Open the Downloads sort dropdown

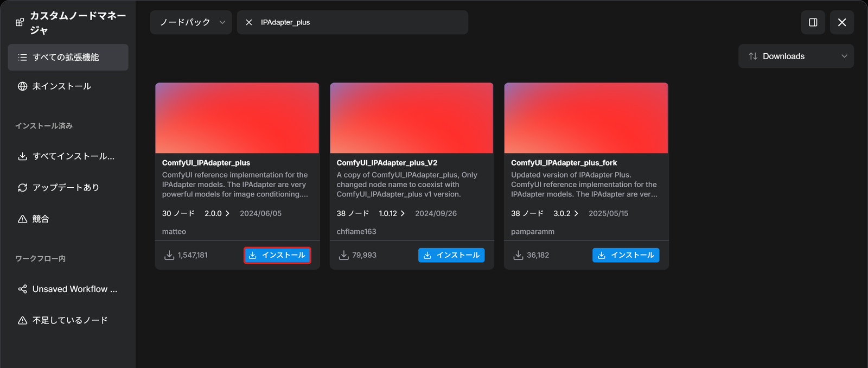(796, 56)
